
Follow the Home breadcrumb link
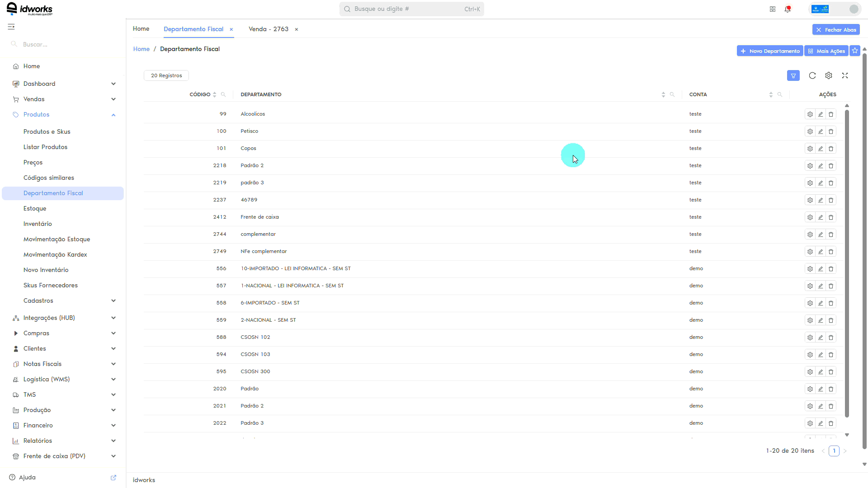142,49
